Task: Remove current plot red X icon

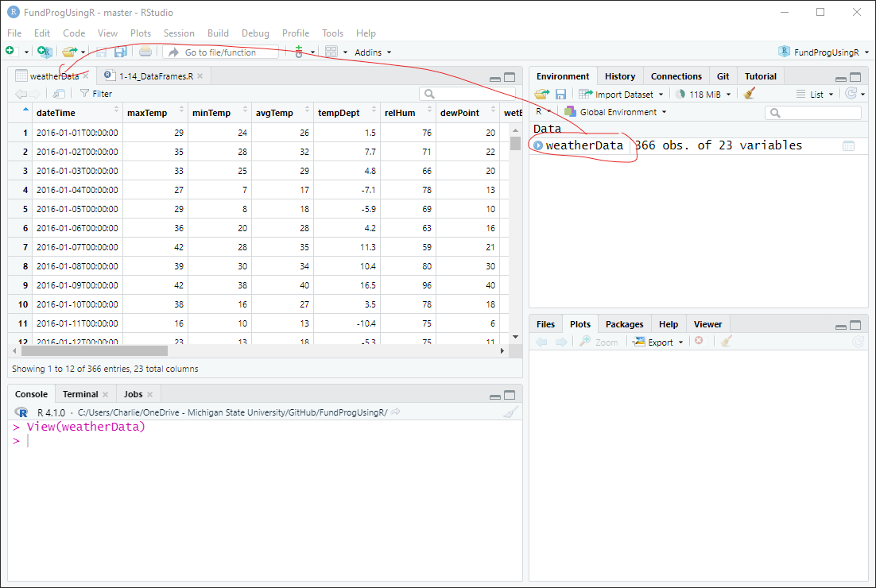Action: pos(699,341)
